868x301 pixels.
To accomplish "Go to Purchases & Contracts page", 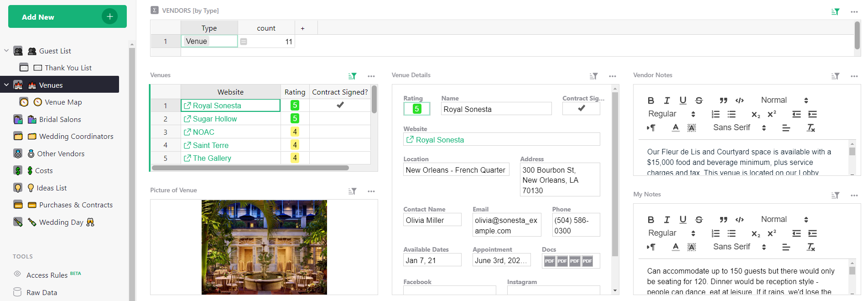I will [x=76, y=205].
